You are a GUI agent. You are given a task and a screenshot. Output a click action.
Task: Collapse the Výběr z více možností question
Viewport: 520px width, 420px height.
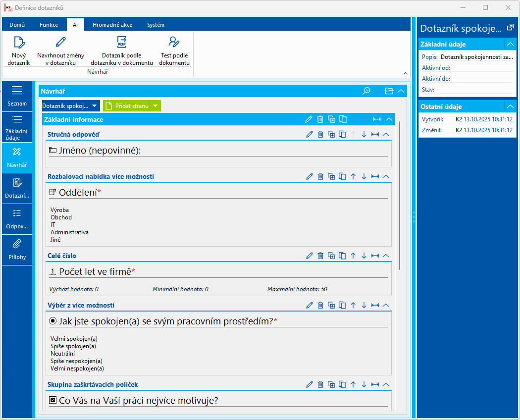click(386, 305)
